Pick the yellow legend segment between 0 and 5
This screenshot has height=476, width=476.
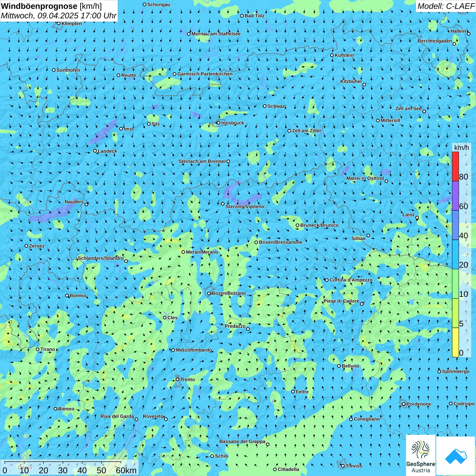coord(455,342)
